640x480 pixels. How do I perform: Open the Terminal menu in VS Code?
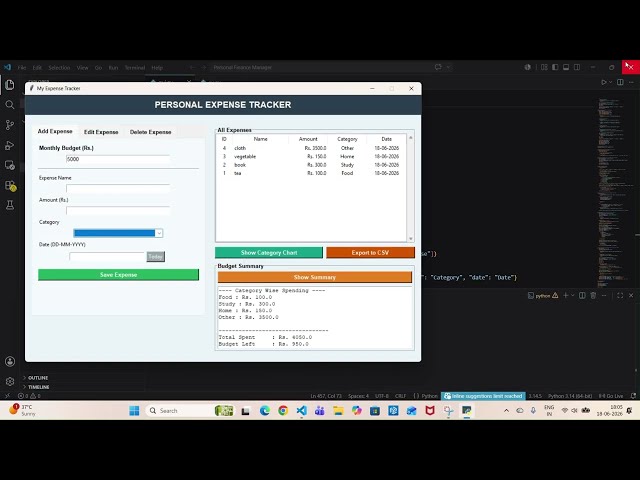point(135,67)
